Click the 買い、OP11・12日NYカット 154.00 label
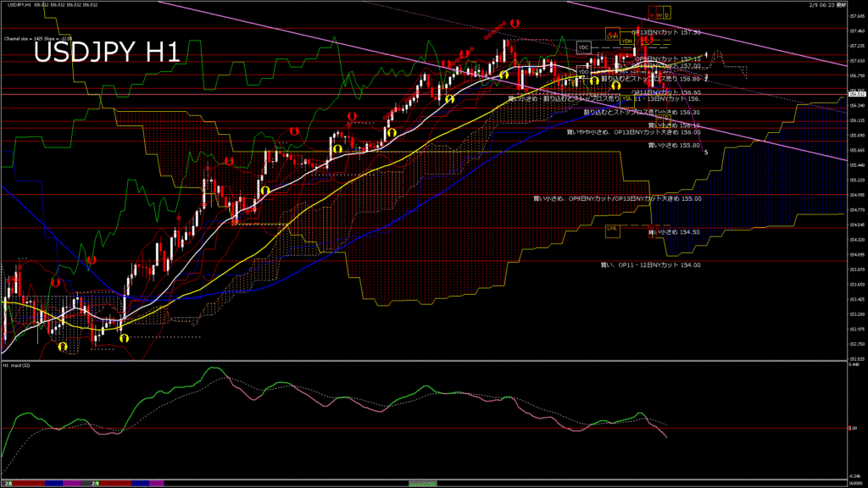868x488 pixels. [650, 265]
